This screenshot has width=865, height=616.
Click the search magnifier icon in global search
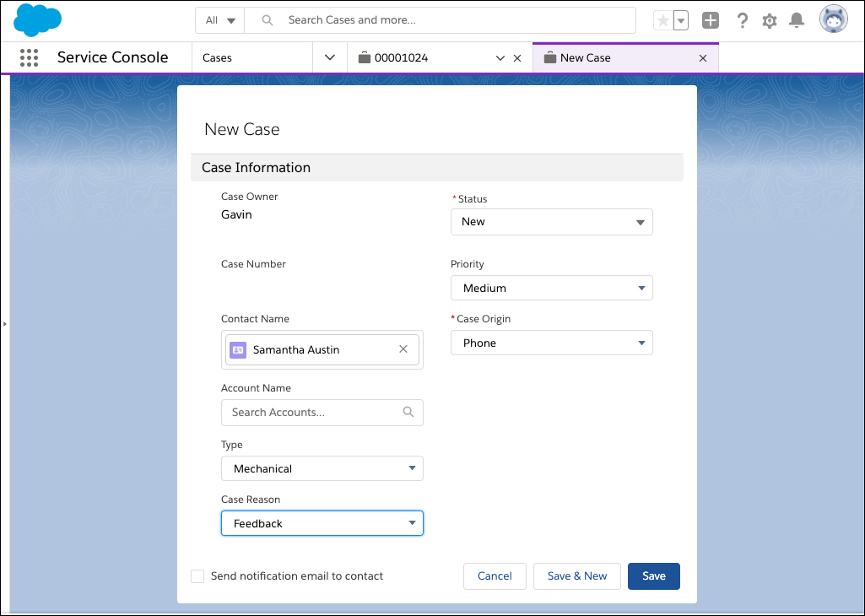point(268,20)
